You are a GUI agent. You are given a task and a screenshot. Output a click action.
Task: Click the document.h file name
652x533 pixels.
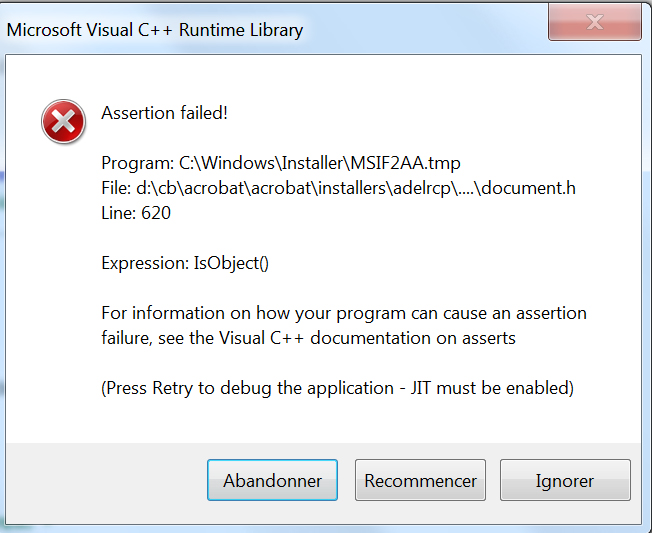point(529,188)
